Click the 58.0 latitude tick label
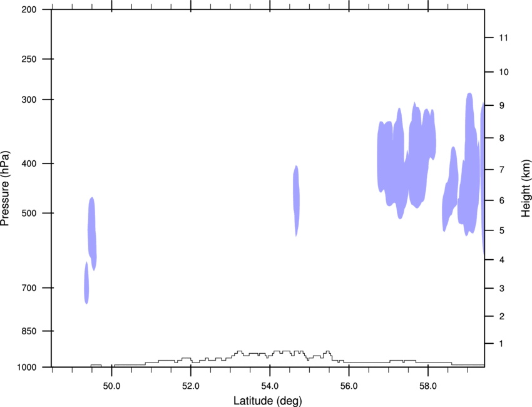532x407 pixels. pos(428,386)
